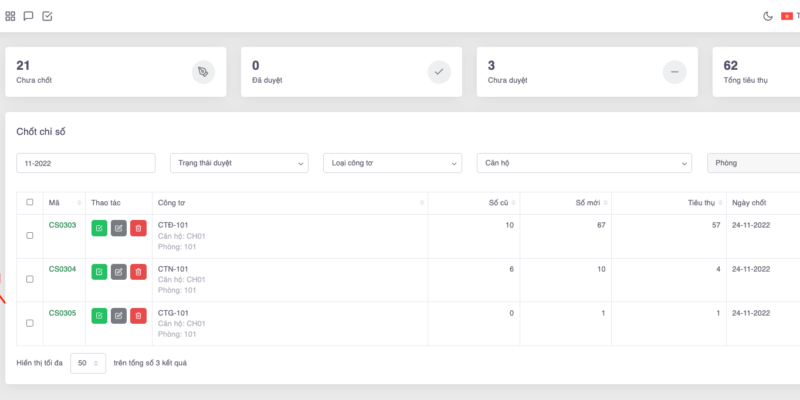Click gray edit icon for CS0304
800x400 pixels.
[118, 272]
